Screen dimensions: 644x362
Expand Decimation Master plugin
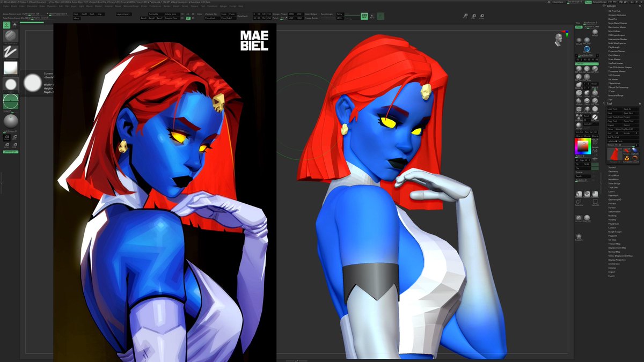[617, 27]
